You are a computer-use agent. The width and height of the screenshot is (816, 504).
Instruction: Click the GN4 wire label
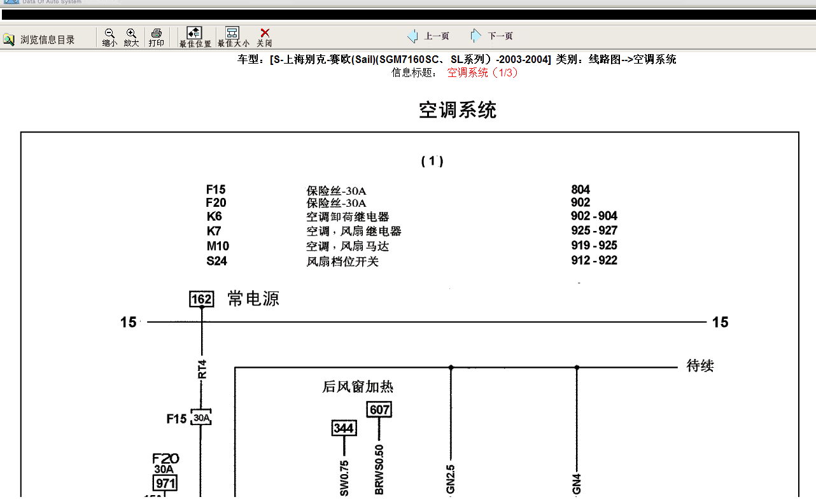tap(577, 484)
